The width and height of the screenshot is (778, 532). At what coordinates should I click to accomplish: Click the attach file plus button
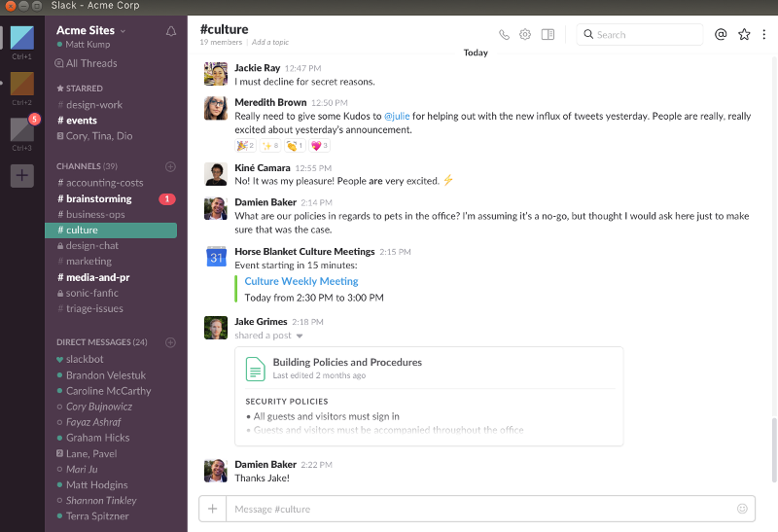click(x=212, y=509)
